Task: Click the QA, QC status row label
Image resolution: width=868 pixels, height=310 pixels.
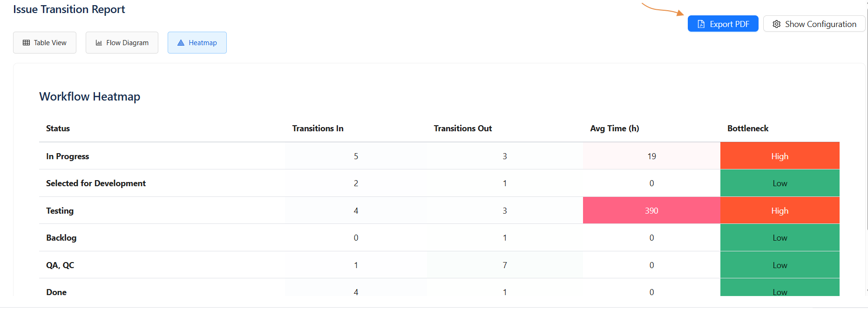Action: 60,265
